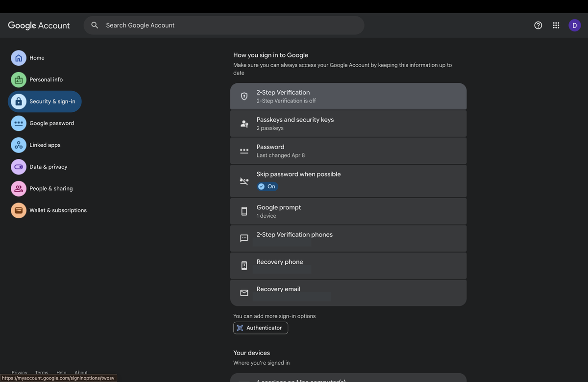Viewport: 588px width, 382px height.
Task: Open the Recovery phone row
Action: [x=348, y=266]
